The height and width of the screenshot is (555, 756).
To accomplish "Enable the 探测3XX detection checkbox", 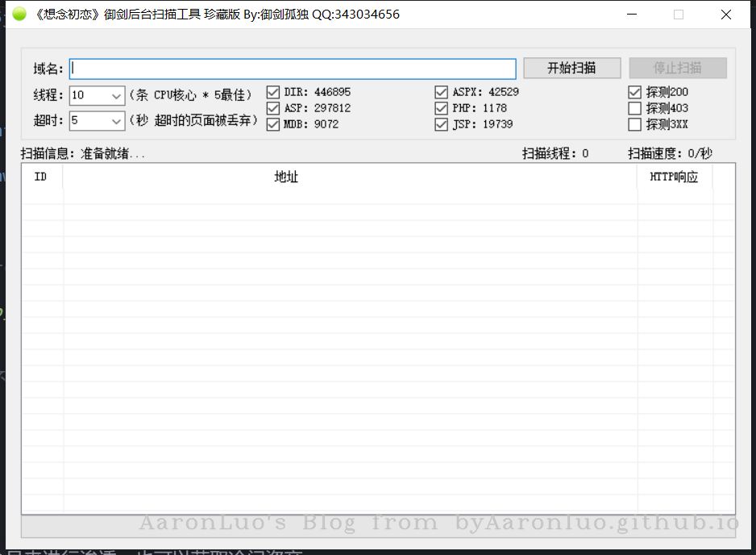I will (634, 124).
